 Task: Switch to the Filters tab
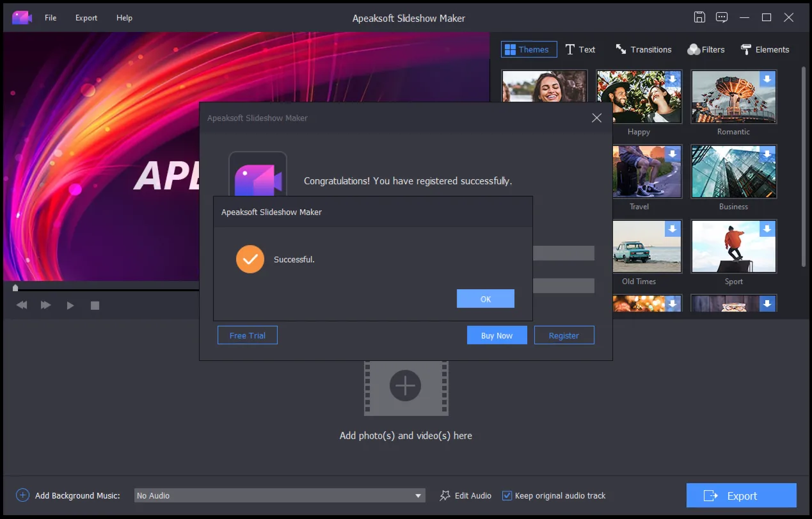706,49
